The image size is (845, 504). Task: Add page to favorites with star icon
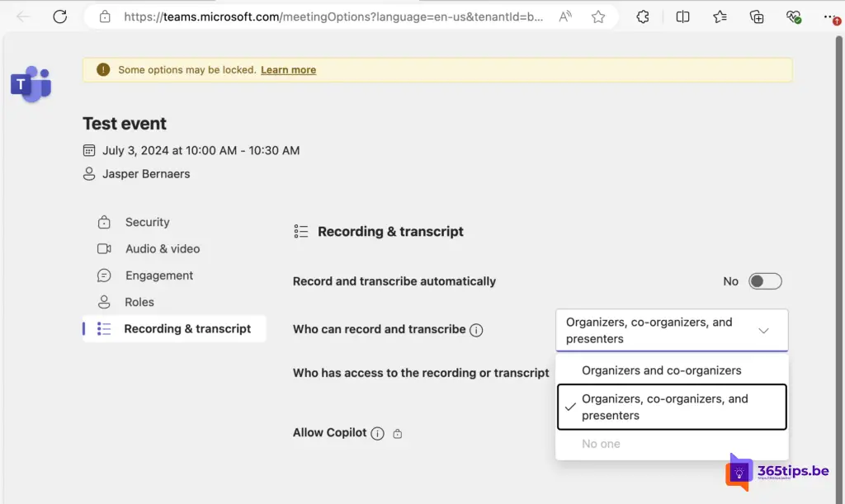(598, 16)
